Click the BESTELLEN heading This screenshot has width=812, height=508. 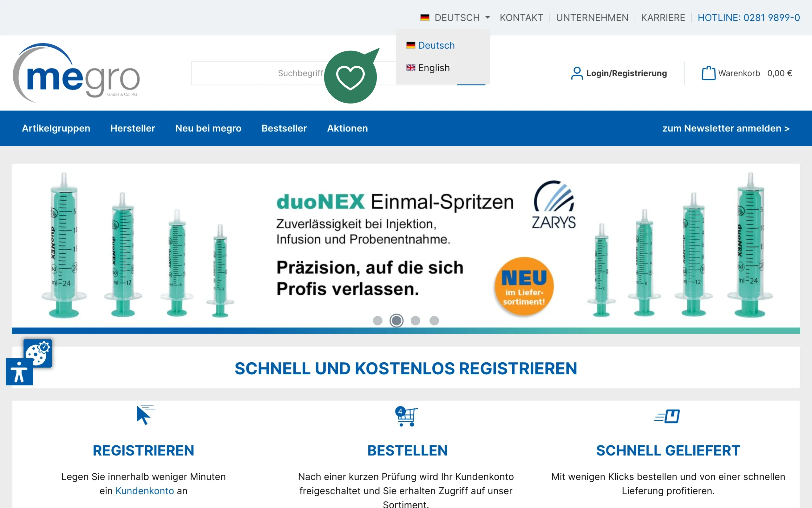coord(407,451)
